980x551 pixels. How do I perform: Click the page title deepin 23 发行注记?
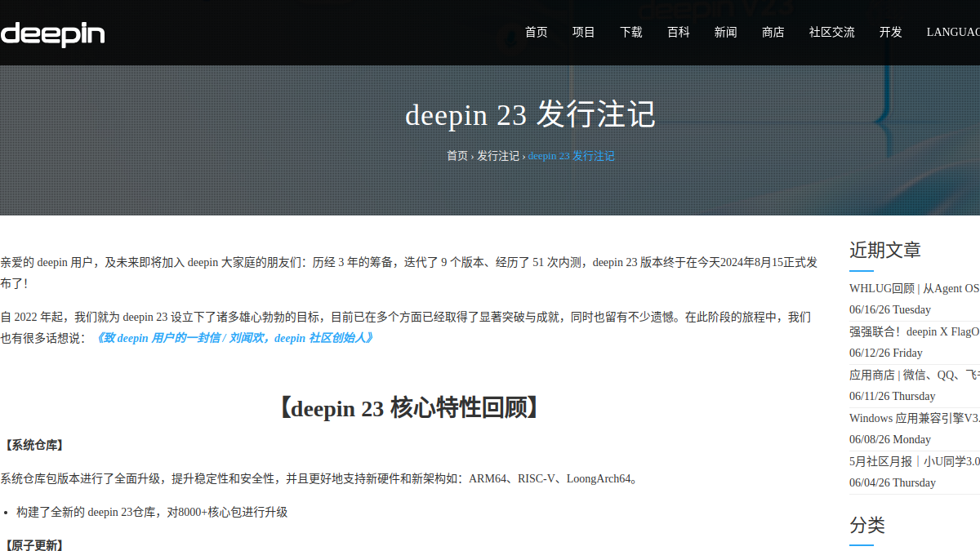(x=530, y=115)
